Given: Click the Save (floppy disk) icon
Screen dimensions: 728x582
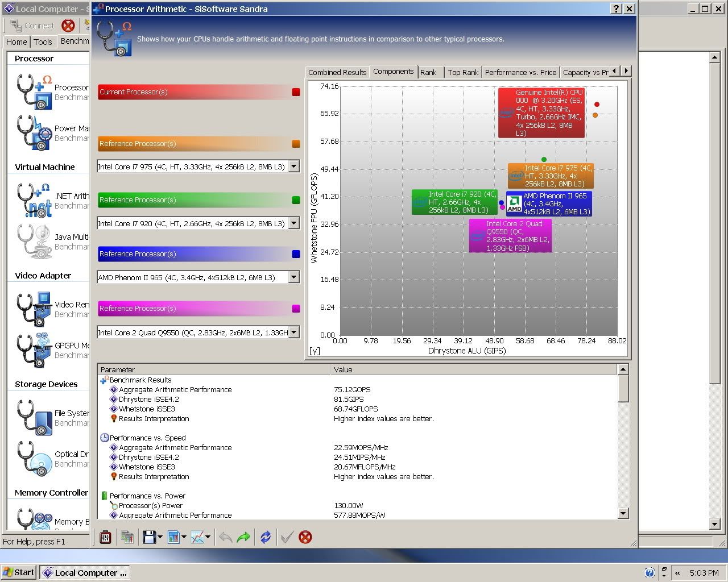Looking at the screenshot, I should point(149,537).
